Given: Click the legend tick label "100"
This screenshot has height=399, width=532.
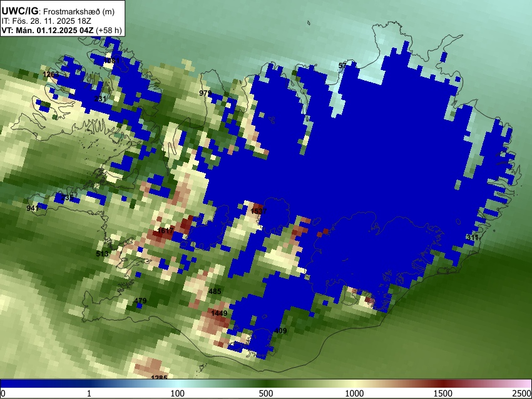Looking at the screenshot, I should 178,393.
